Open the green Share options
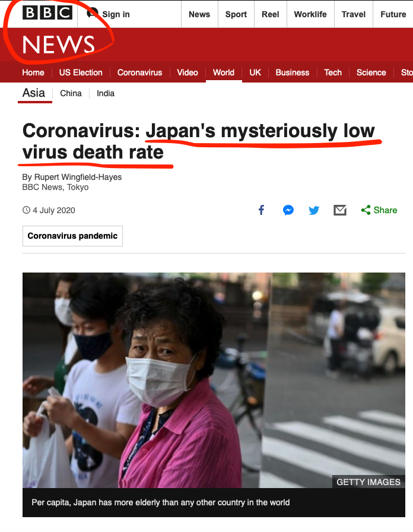Image resolution: width=413 pixels, height=532 pixels. (x=379, y=210)
